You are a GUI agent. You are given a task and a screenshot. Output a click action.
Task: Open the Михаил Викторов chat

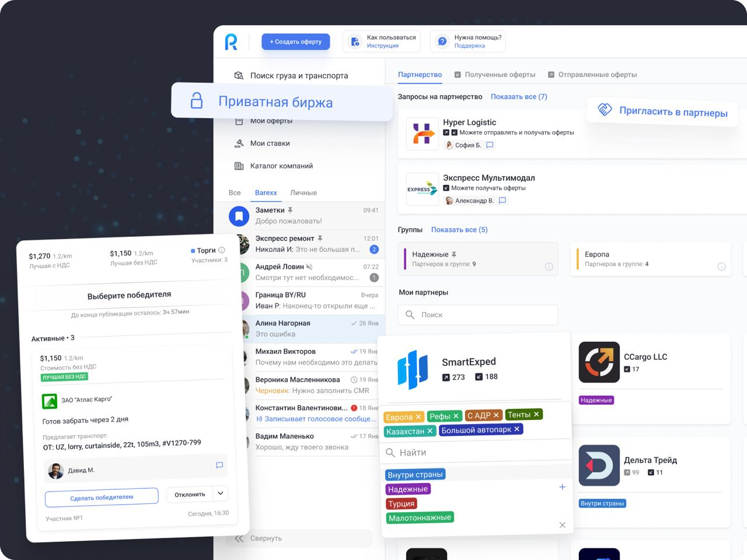(x=312, y=357)
